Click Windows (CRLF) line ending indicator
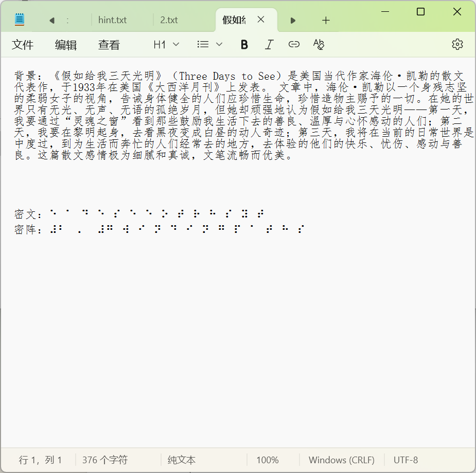This screenshot has height=473, width=476. coord(341,460)
